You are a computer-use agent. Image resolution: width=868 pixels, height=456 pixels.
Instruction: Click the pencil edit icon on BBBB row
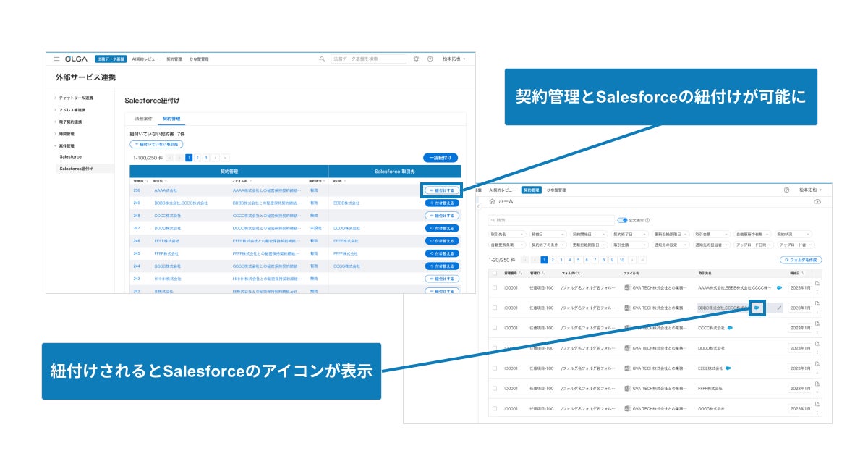[779, 308]
